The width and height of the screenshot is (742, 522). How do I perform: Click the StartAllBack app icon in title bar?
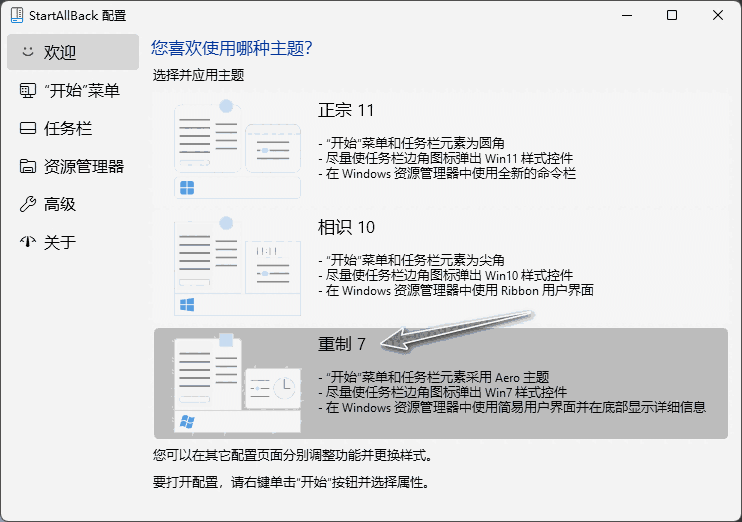pos(17,15)
